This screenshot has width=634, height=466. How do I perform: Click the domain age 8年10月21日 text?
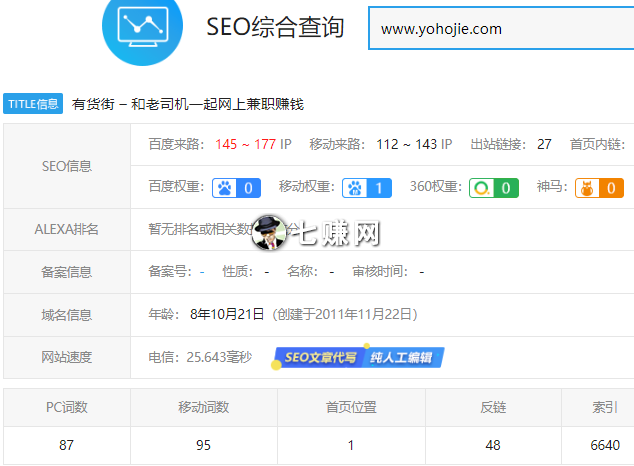227,314
